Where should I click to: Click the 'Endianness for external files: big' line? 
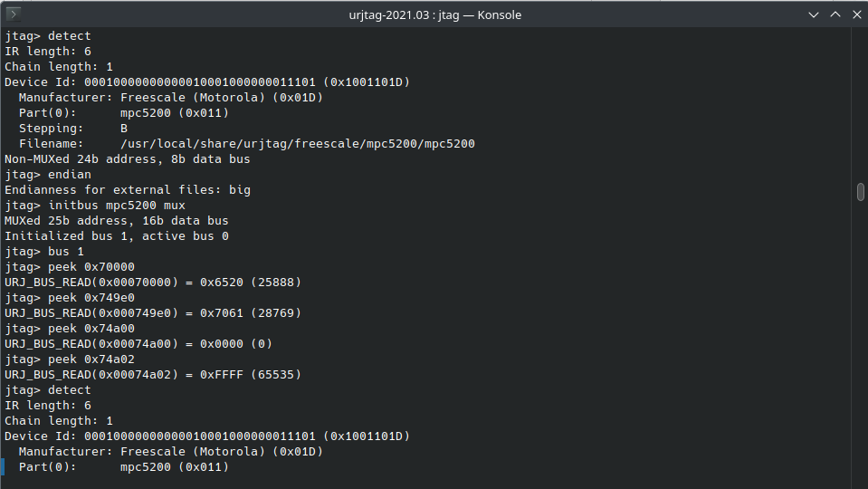point(128,190)
